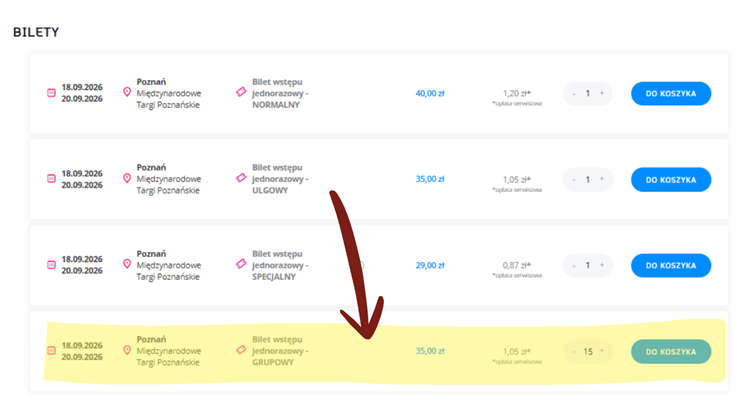The height and width of the screenshot is (417, 748).
Task: Decrease quantity for ULGOWY ticket
Action: [x=573, y=180]
